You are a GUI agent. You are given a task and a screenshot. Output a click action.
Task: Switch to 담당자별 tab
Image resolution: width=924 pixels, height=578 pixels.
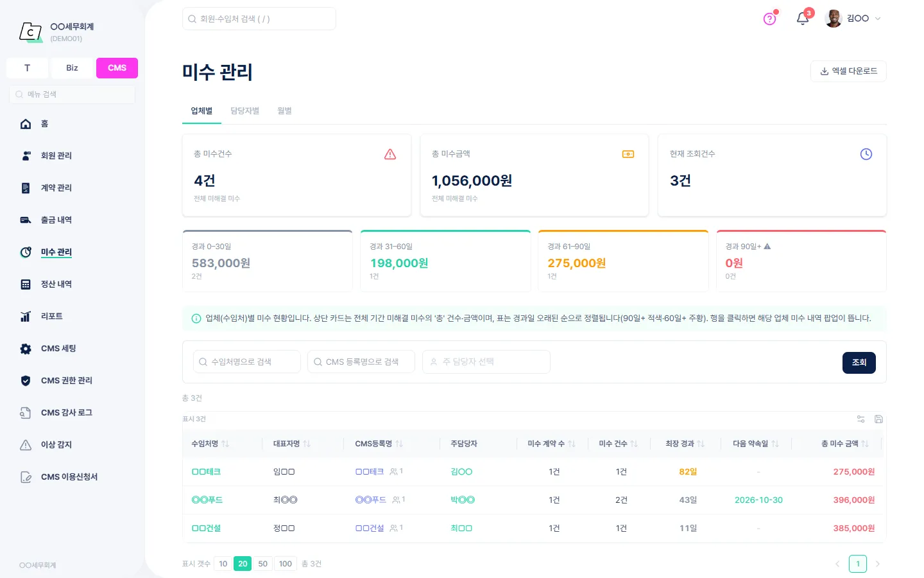245,111
